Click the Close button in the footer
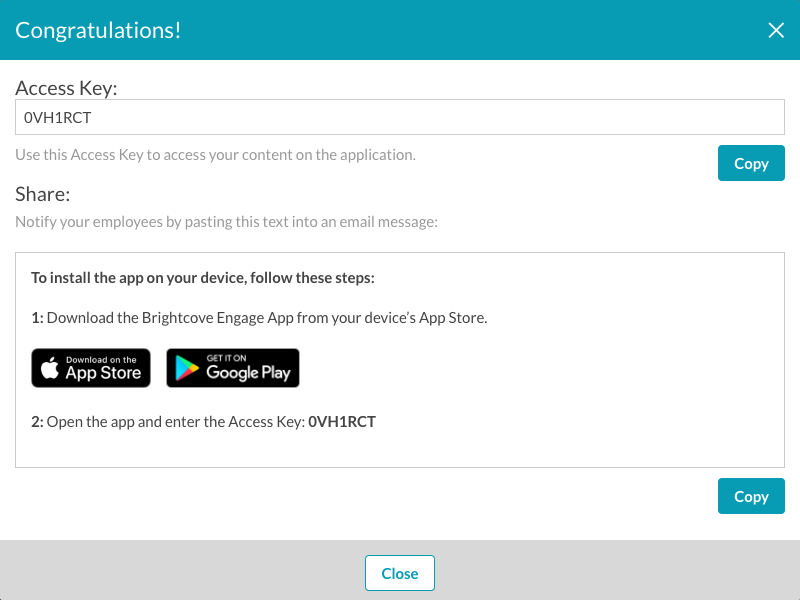The image size is (800, 600). click(400, 573)
